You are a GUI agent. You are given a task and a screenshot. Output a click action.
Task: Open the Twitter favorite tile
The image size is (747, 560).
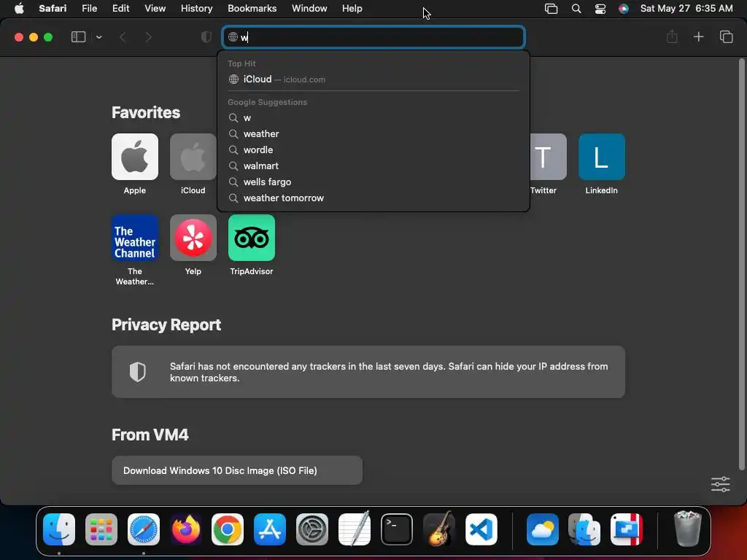click(x=549, y=157)
